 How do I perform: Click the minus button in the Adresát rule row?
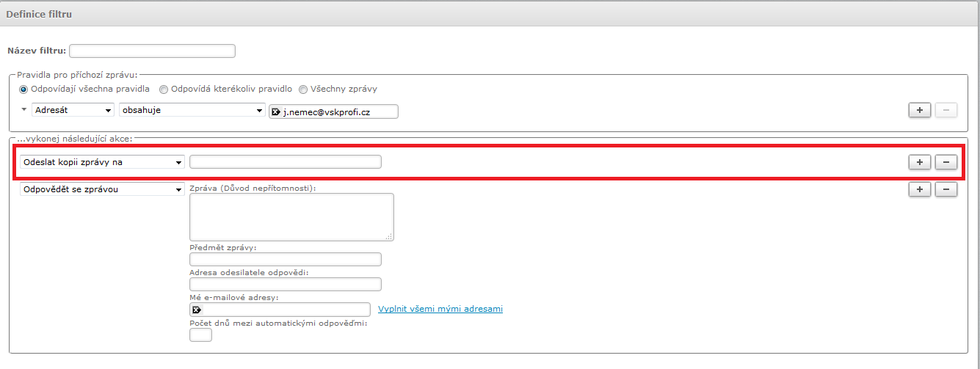[945, 110]
